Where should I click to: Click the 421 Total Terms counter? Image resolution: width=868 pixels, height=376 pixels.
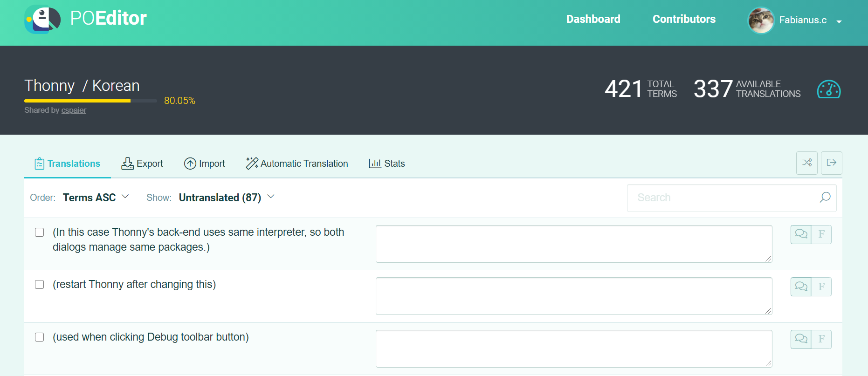click(x=641, y=89)
